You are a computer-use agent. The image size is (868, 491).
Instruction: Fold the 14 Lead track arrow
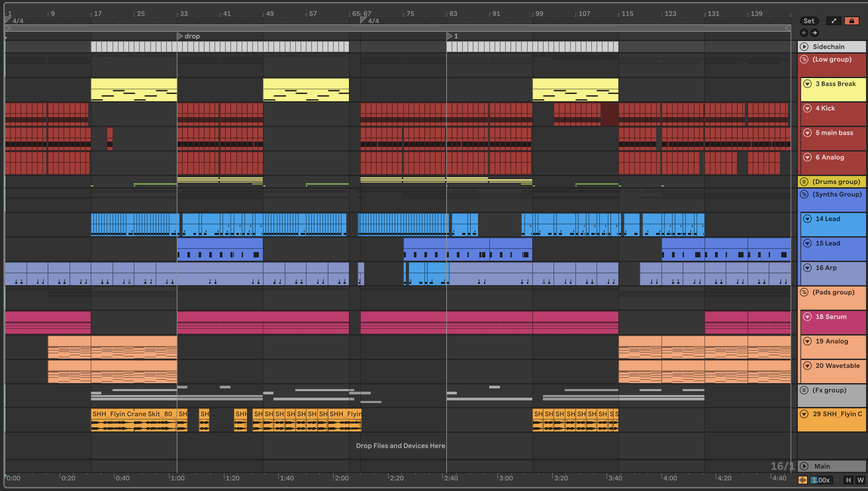807,219
